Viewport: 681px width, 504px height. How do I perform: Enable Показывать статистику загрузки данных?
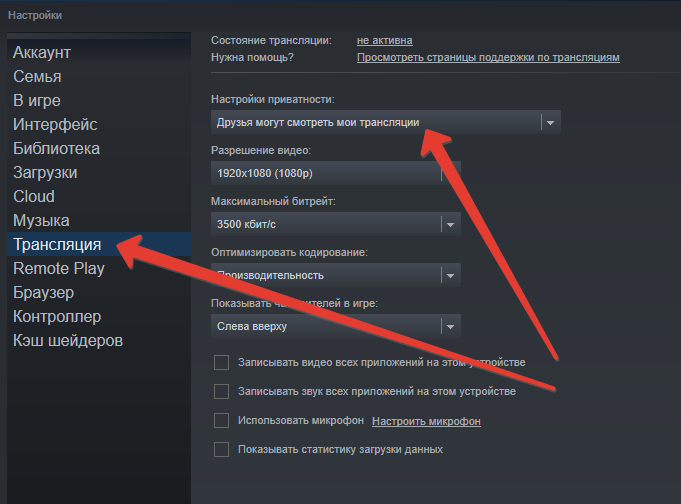(x=222, y=450)
